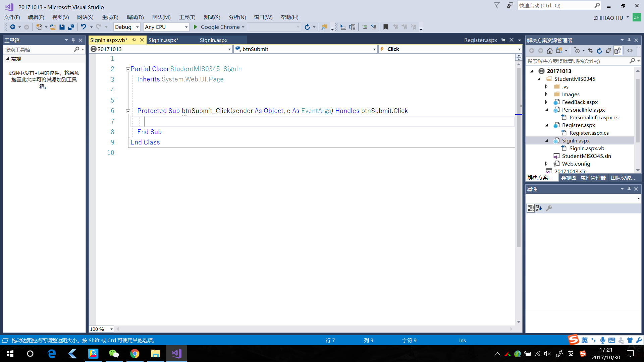This screenshot has height=362, width=644.
Task: Switch to the 团队资源 tab
Action: (x=623, y=178)
